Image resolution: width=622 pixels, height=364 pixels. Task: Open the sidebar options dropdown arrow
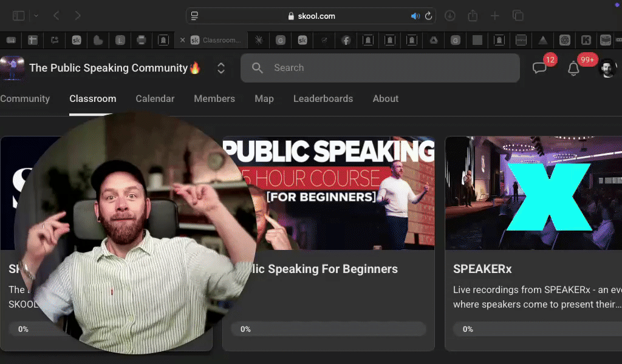click(x=36, y=16)
